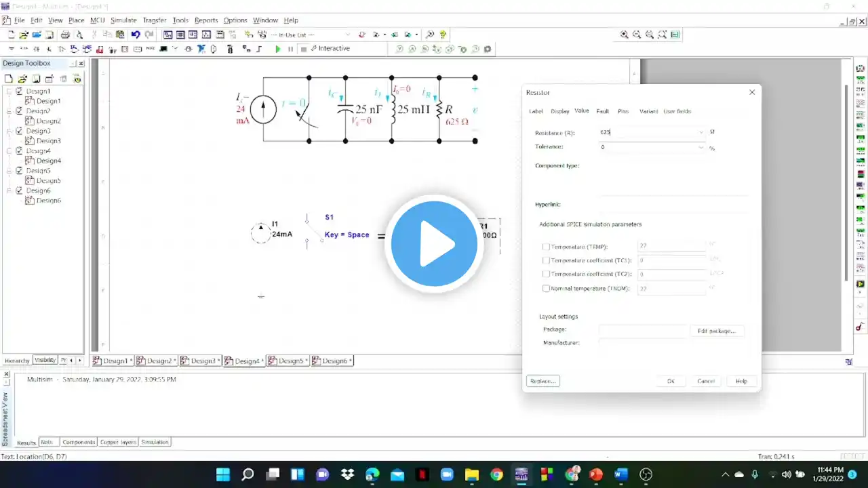Enable the Temperature (TEMP) checkbox

point(547,247)
